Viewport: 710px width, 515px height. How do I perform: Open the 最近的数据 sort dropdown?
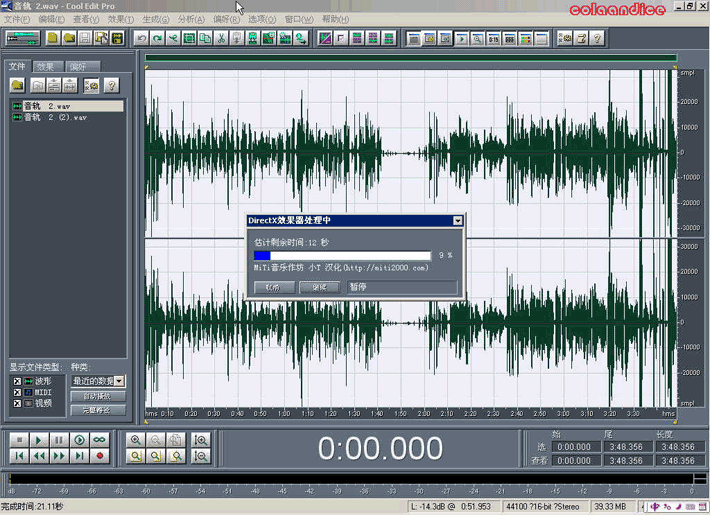tap(119, 381)
